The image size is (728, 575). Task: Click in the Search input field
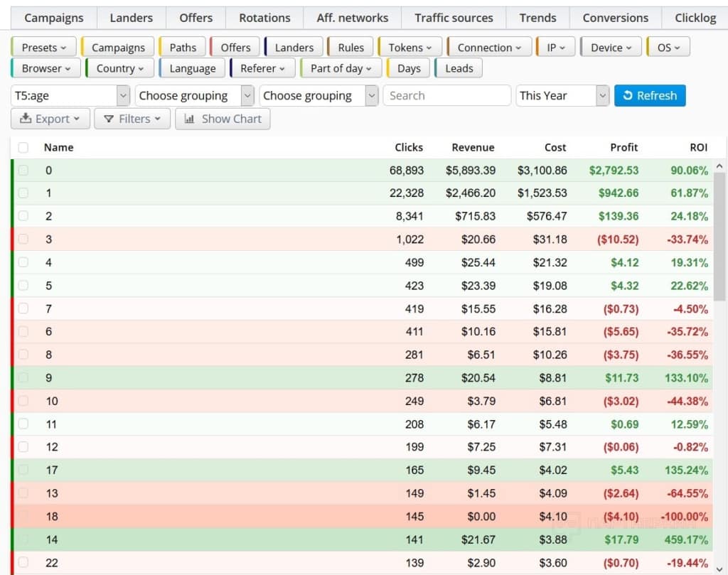[x=446, y=95]
